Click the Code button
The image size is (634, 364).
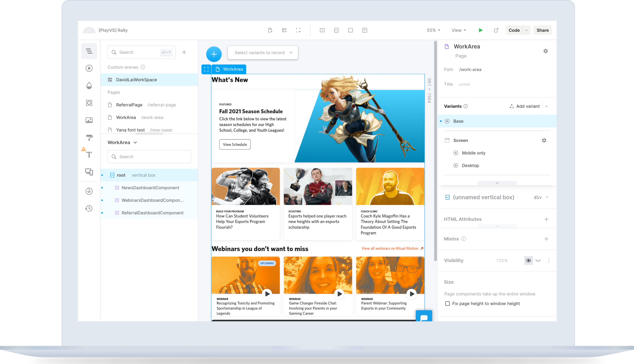click(x=514, y=30)
